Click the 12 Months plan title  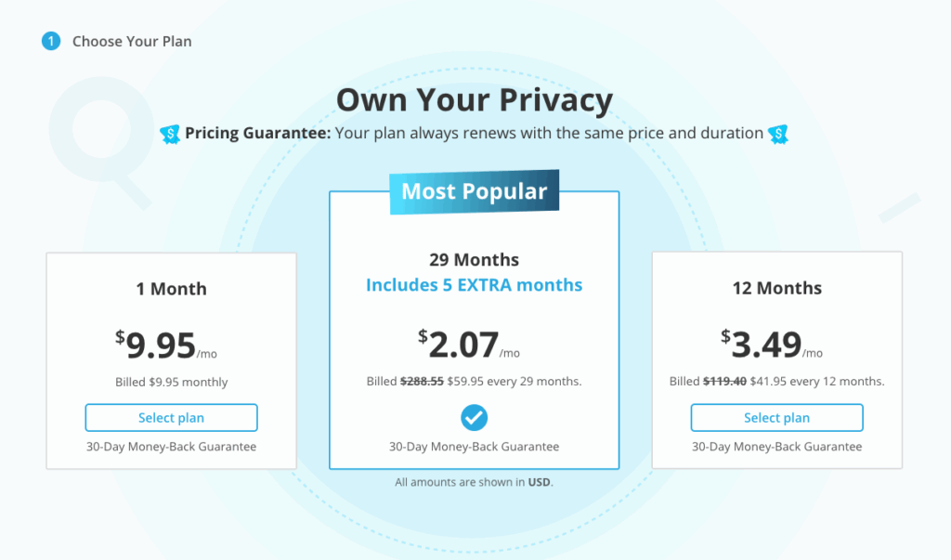click(x=776, y=288)
